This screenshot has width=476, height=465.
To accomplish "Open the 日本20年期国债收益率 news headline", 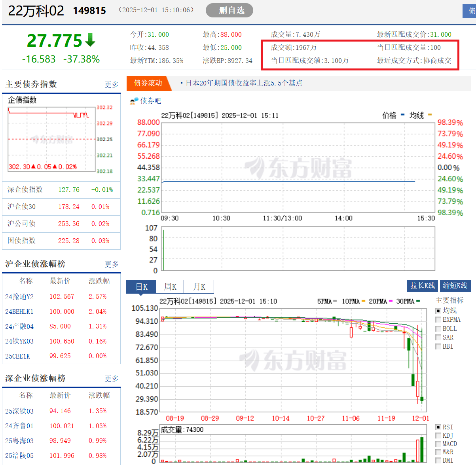I will coord(244,83).
